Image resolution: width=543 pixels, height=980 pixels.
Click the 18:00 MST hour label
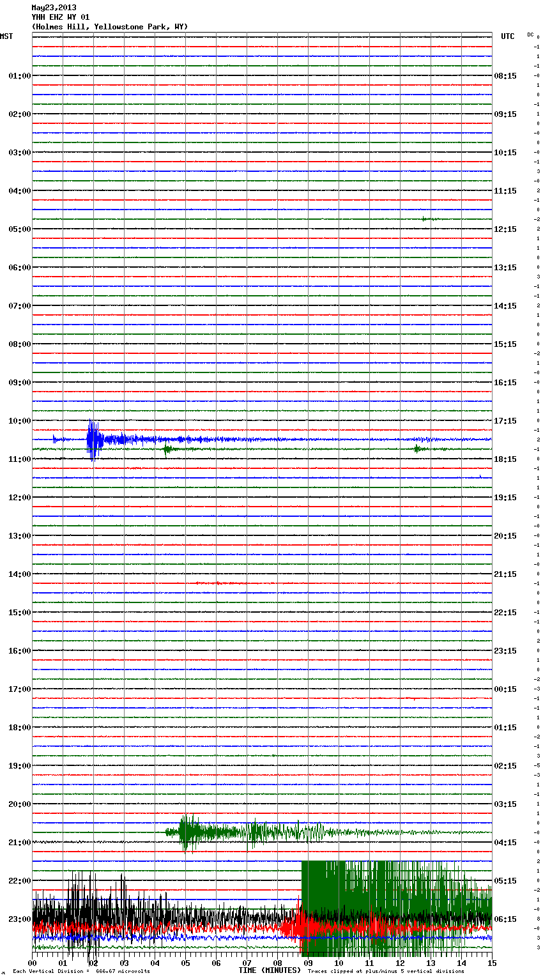point(20,728)
